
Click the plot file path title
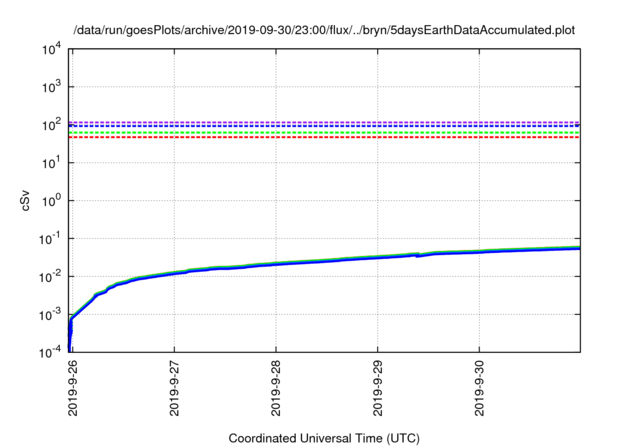pyautogui.click(x=324, y=30)
